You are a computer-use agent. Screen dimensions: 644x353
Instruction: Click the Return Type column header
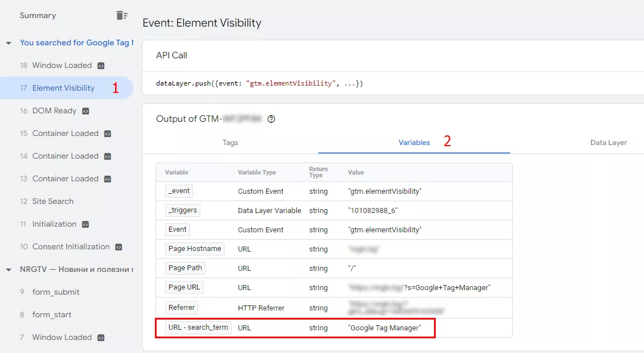click(318, 172)
